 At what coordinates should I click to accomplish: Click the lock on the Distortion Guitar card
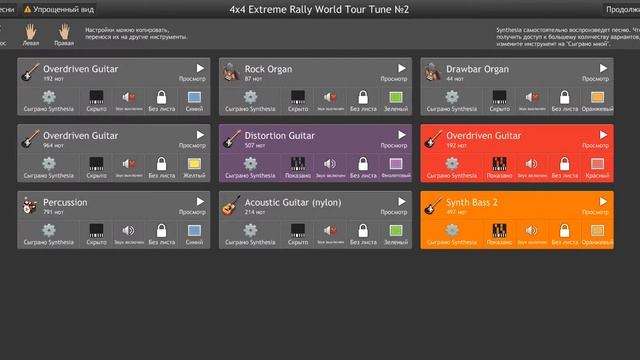tap(363, 164)
